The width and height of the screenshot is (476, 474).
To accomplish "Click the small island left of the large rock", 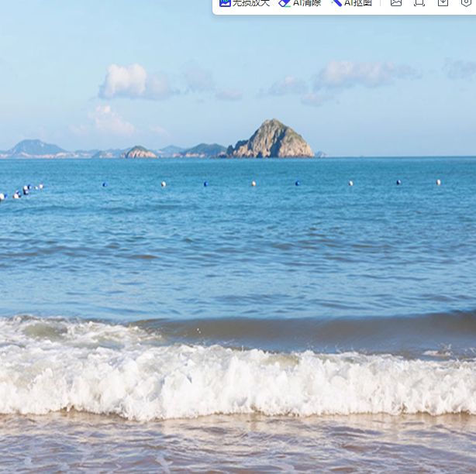I will pyautogui.click(x=140, y=152).
